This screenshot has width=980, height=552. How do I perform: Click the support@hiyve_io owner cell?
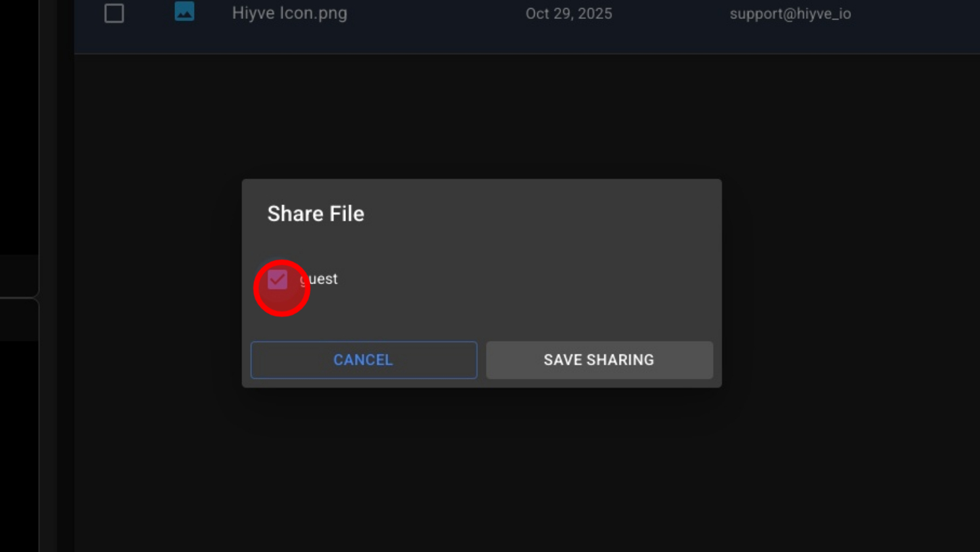click(x=789, y=14)
